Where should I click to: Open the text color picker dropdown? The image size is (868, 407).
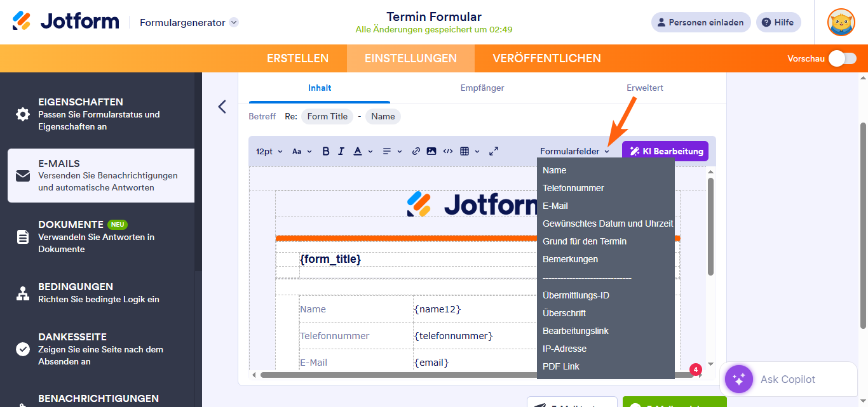tap(361, 151)
